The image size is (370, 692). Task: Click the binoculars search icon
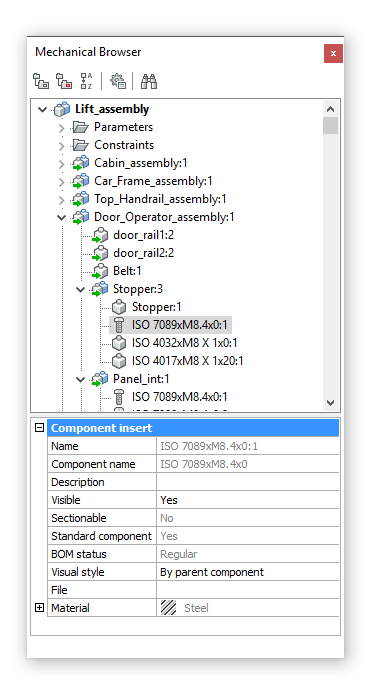[x=149, y=81]
